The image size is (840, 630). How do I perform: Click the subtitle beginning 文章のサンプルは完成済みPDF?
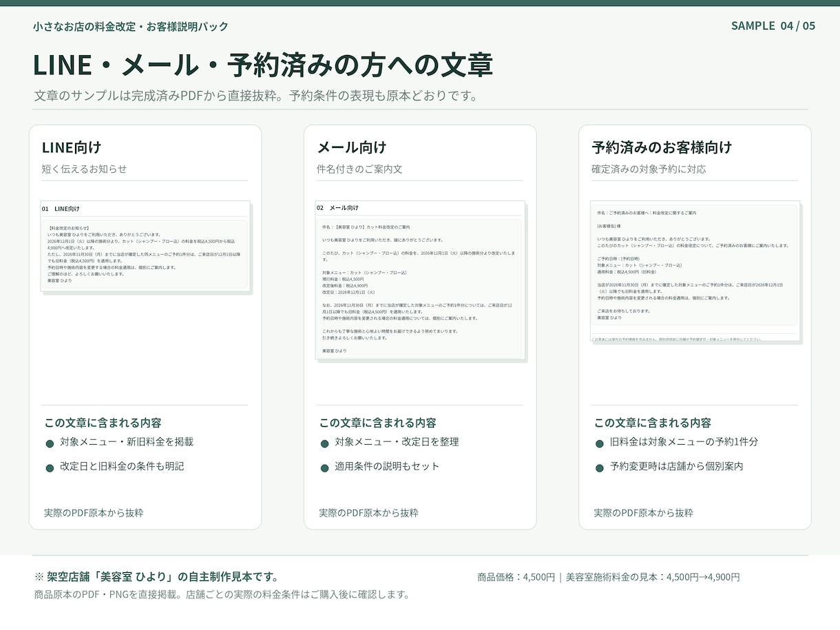click(x=255, y=96)
